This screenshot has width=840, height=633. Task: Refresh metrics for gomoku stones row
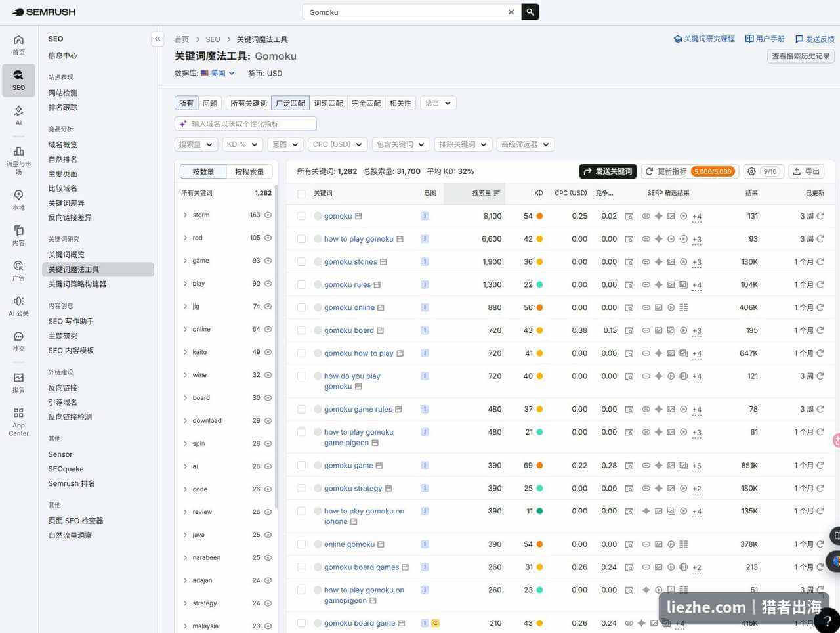(x=820, y=261)
